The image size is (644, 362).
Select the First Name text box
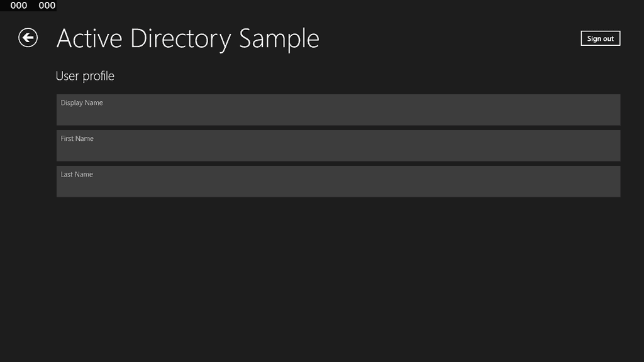[338, 145]
